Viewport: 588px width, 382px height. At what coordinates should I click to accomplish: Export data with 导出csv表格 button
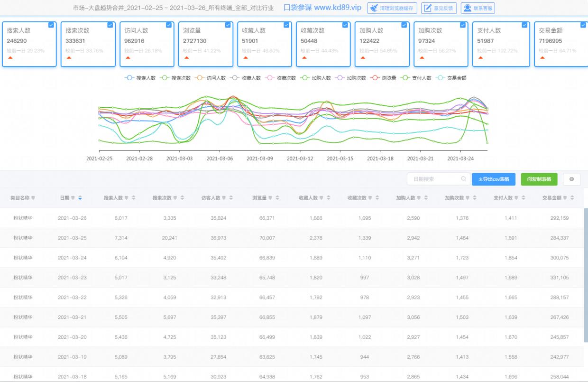pyautogui.click(x=494, y=179)
